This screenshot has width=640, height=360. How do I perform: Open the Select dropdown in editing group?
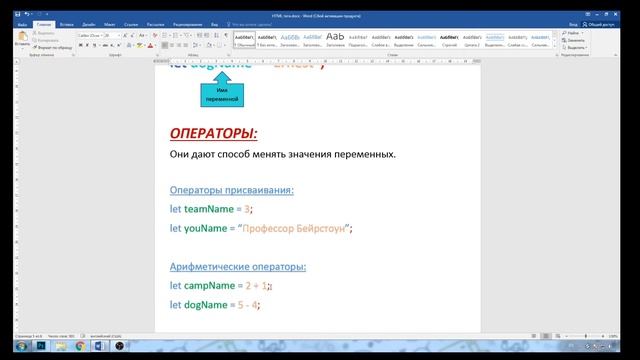coord(574,47)
